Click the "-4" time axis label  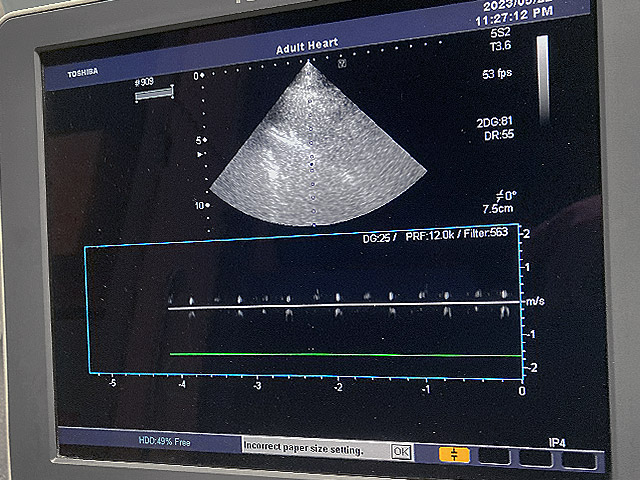(182, 384)
